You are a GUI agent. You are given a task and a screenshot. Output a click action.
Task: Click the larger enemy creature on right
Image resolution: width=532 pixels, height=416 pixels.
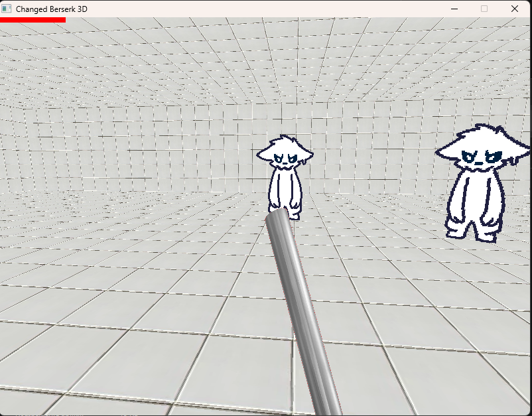point(482,183)
